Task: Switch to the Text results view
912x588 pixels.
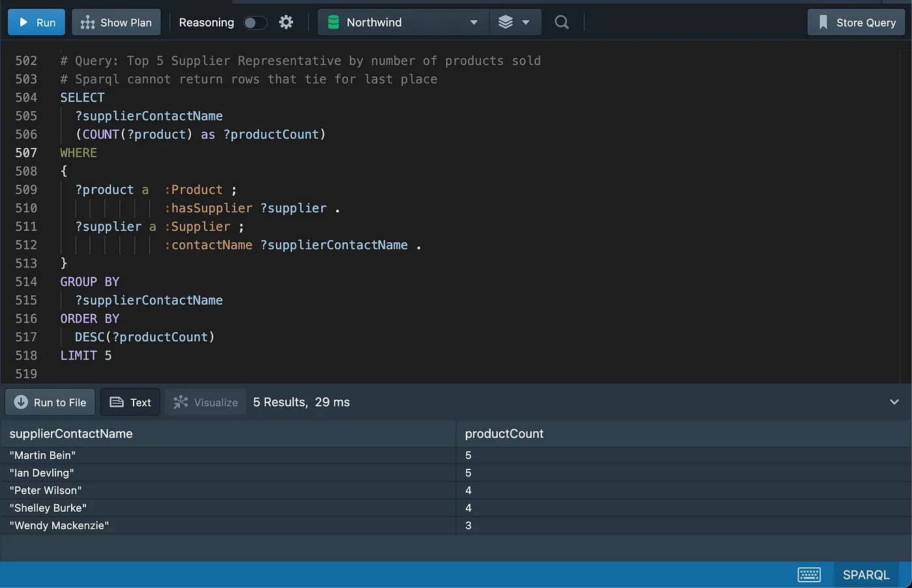Action: pyautogui.click(x=130, y=402)
